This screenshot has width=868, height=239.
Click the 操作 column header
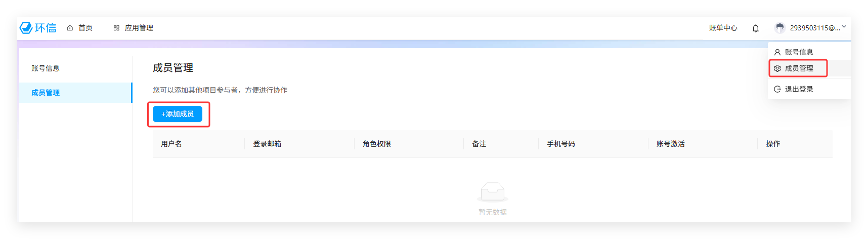(773, 144)
